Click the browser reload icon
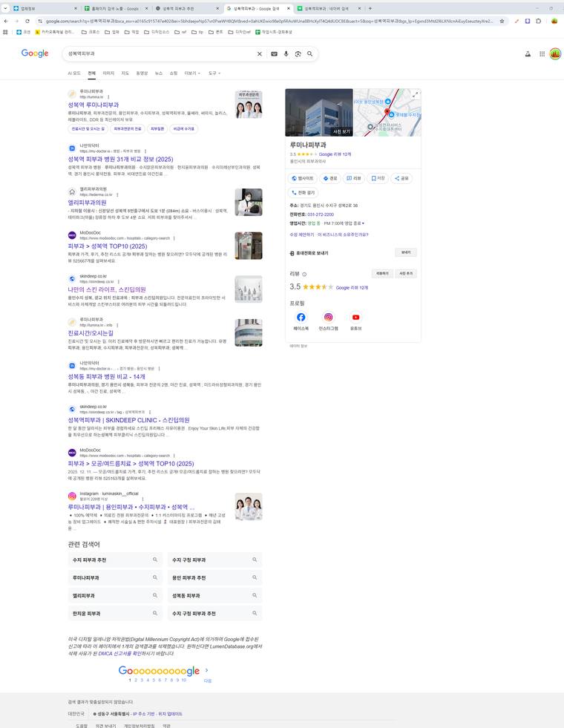564x728 pixels. pyautogui.click(x=27, y=21)
